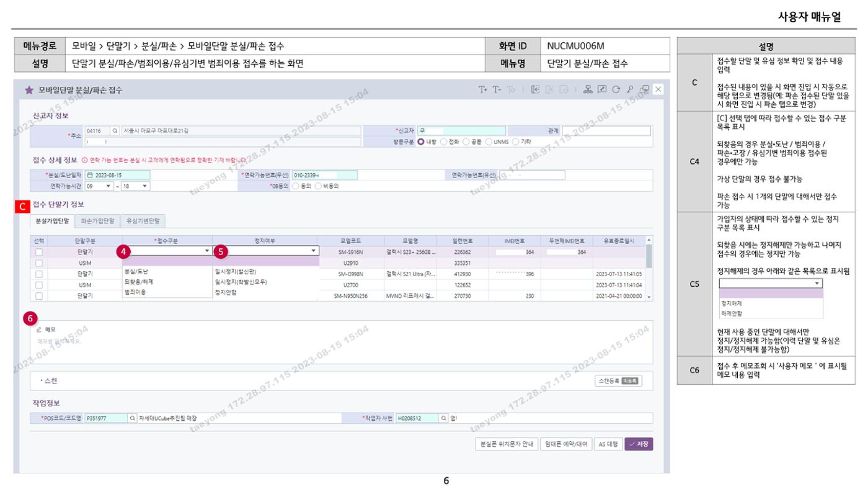Open the 정지여부 dropdown in first row
868x489 pixels.
(x=266, y=251)
